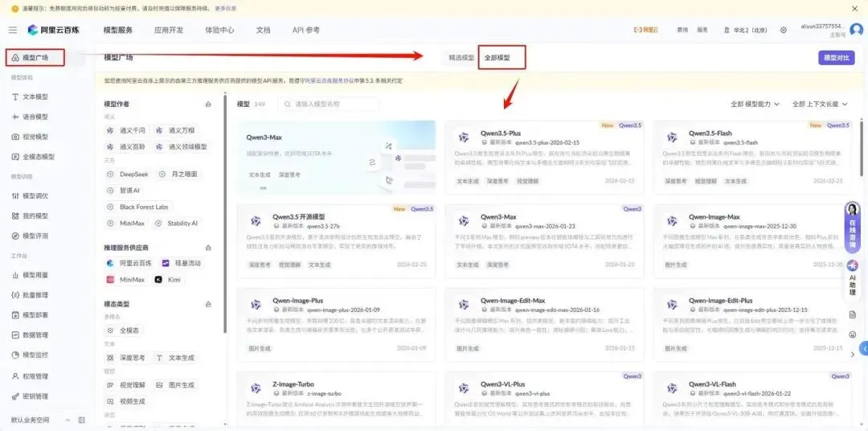The height and width of the screenshot is (431, 868).
Task: Open 模型评测 in the sidebar
Action: coord(35,236)
